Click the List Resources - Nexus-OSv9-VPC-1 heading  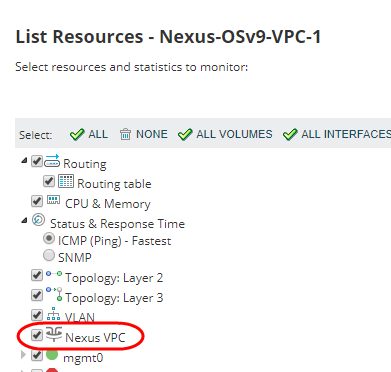point(168,37)
